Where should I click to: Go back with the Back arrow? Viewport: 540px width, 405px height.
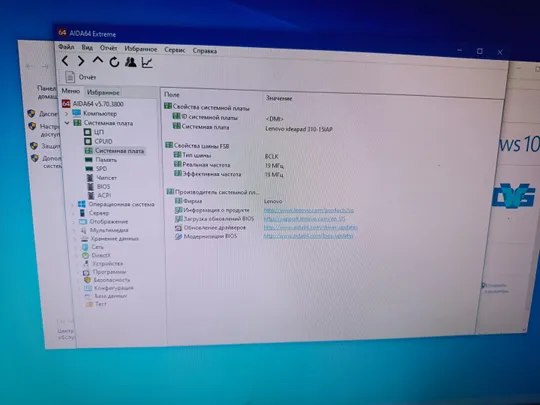click(65, 61)
